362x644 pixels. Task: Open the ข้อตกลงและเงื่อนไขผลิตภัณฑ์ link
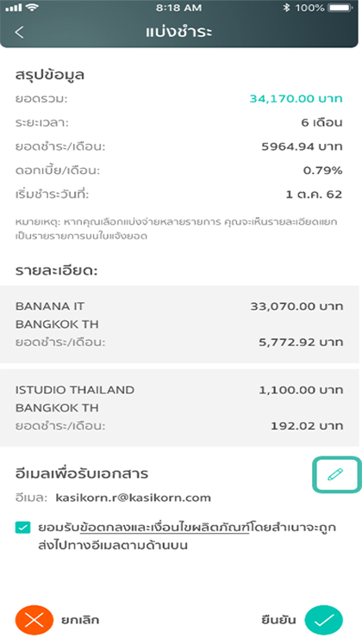click(165, 528)
